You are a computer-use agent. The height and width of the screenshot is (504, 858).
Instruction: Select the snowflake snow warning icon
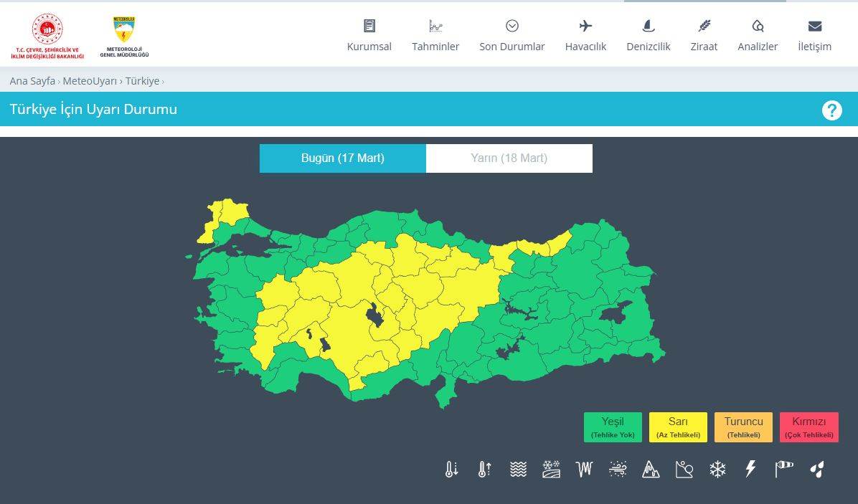tap(717, 470)
